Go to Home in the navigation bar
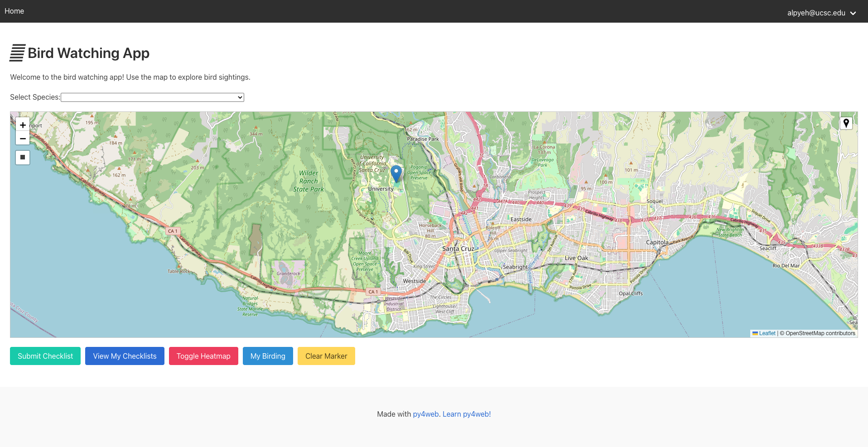This screenshot has height=447, width=868. (14, 11)
